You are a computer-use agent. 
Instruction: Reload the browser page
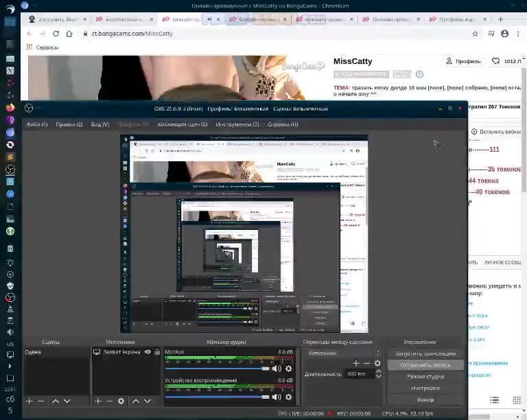tap(57, 34)
